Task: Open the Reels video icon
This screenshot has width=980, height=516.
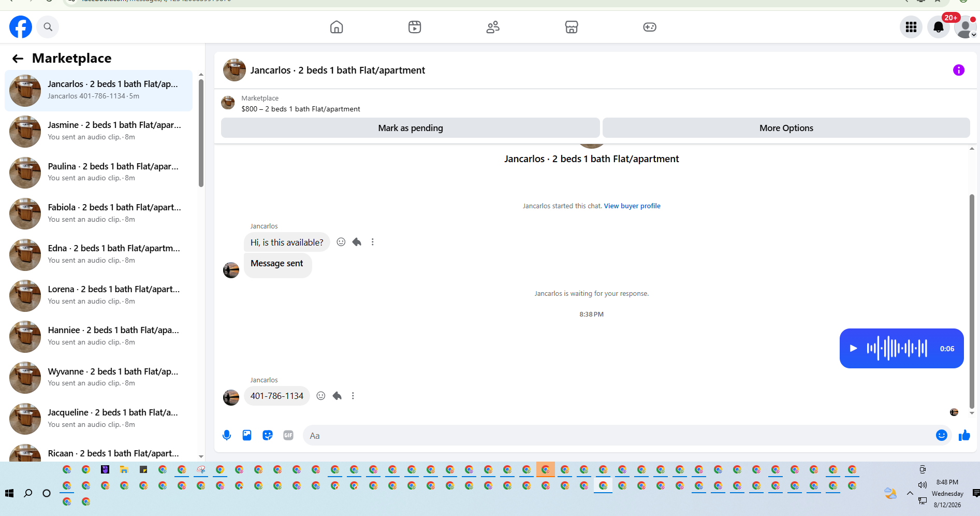Action: coord(415,27)
